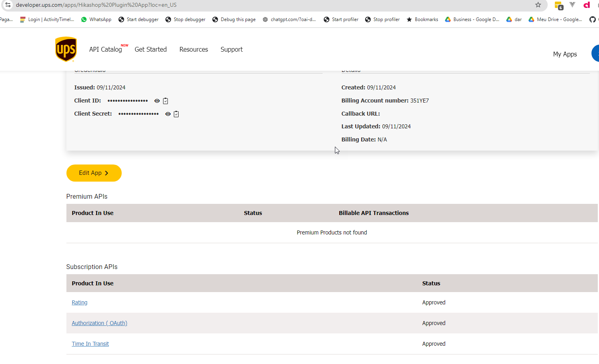Click the Premium APIs heading
The height and width of the screenshot is (364, 599).
(87, 196)
